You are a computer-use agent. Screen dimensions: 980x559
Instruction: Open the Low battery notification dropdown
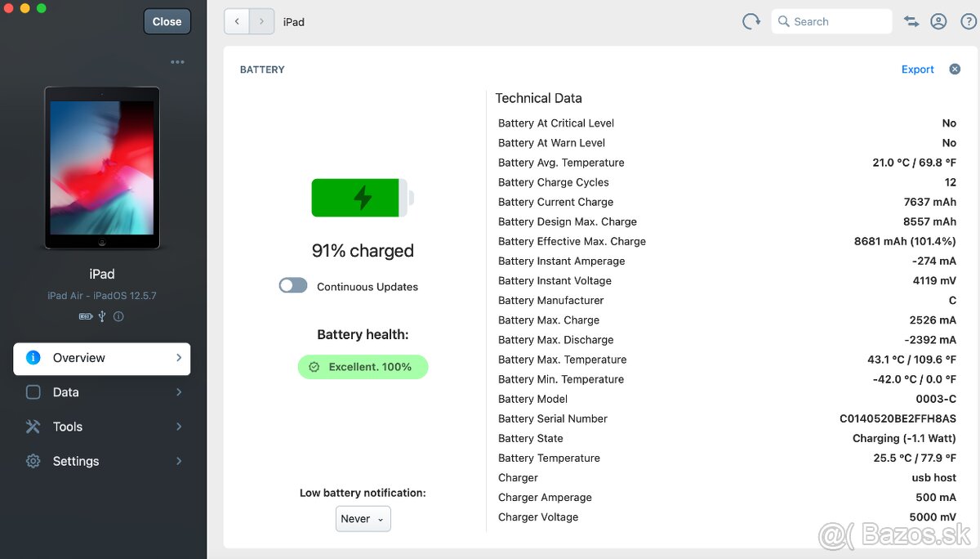click(363, 519)
